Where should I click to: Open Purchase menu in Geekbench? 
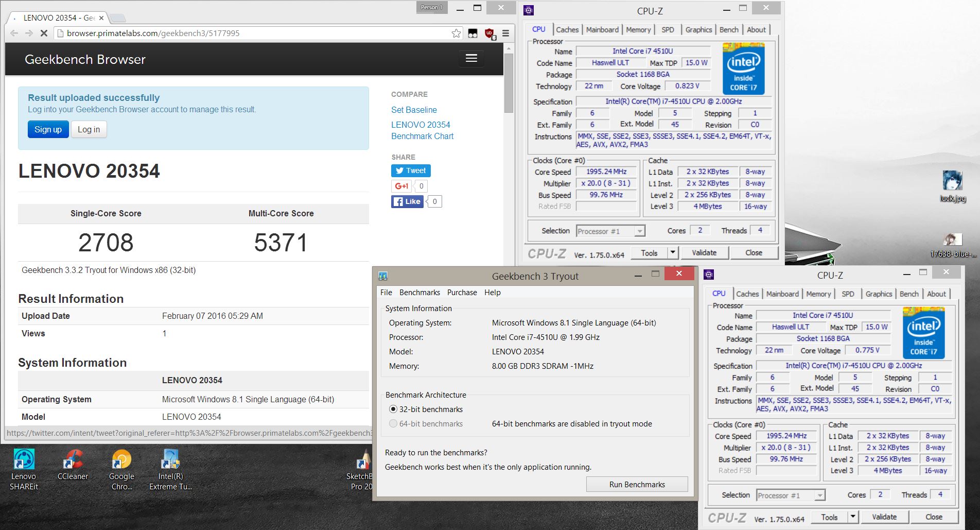[x=462, y=292]
